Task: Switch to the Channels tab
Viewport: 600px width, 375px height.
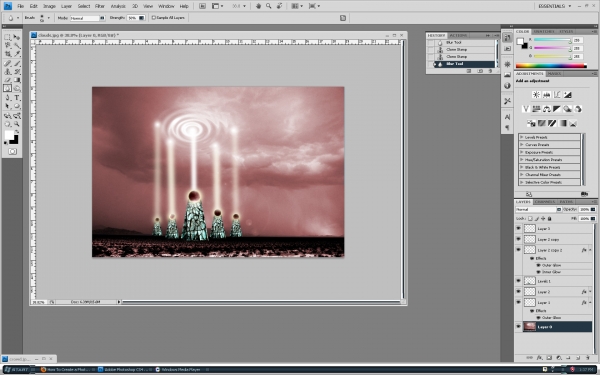Action: point(545,202)
